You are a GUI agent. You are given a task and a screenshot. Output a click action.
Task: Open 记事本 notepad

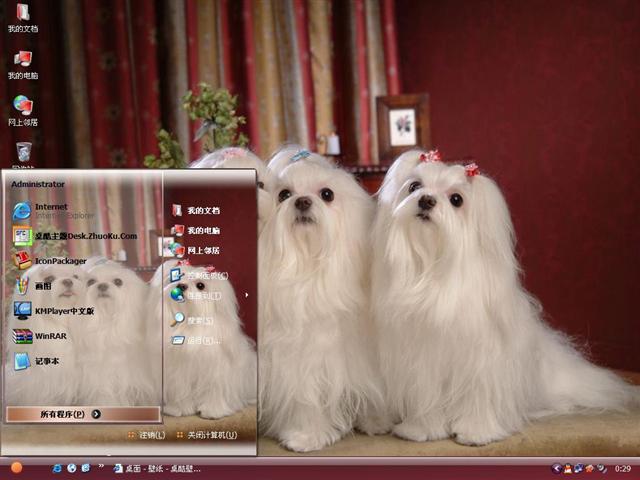[37, 361]
